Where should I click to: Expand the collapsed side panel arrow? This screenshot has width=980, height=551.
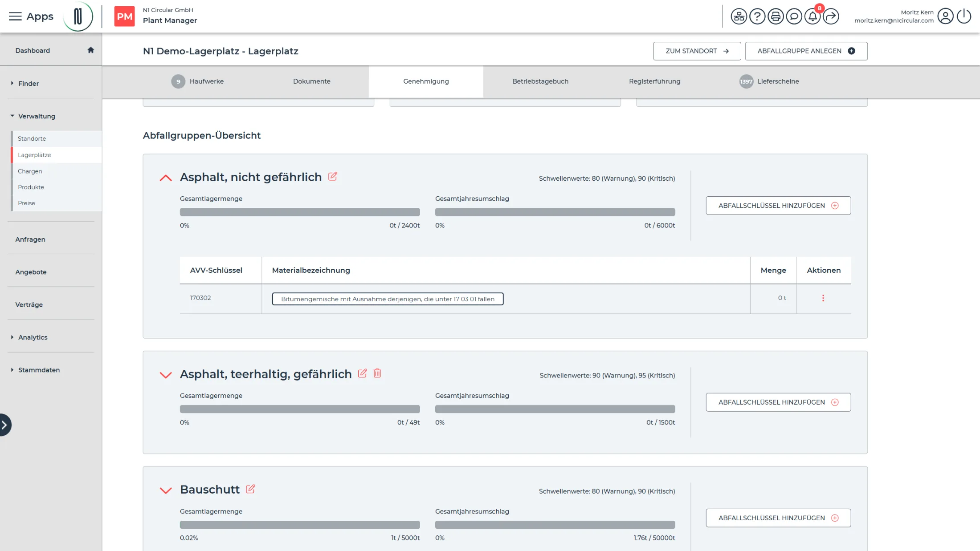coord(4,425)
